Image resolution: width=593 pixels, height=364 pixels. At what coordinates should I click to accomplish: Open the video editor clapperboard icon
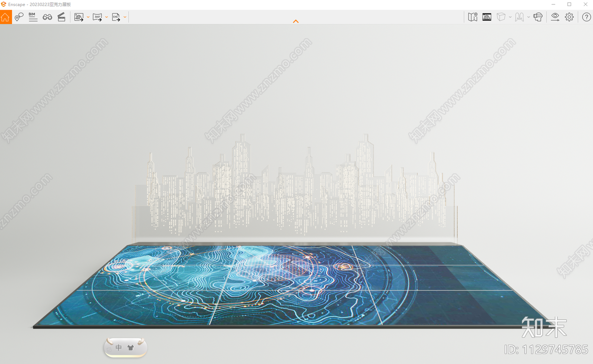[x=62, y=17]
